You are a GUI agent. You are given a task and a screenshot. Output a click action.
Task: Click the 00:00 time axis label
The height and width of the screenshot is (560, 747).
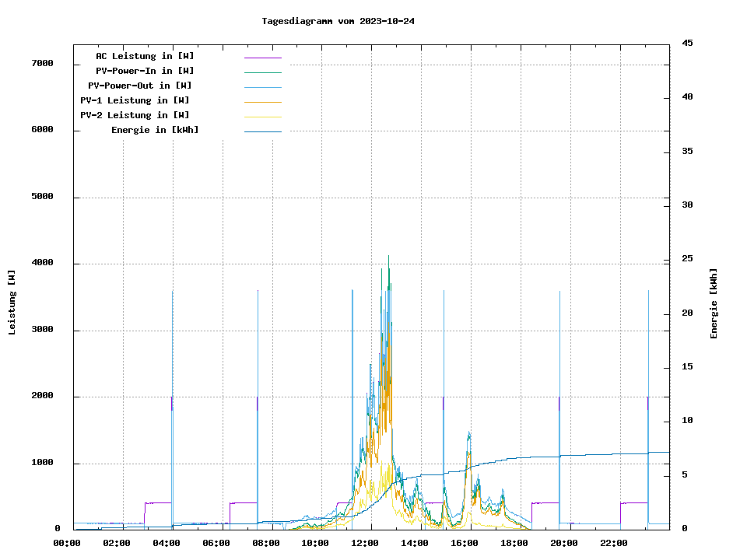point(67,543)
